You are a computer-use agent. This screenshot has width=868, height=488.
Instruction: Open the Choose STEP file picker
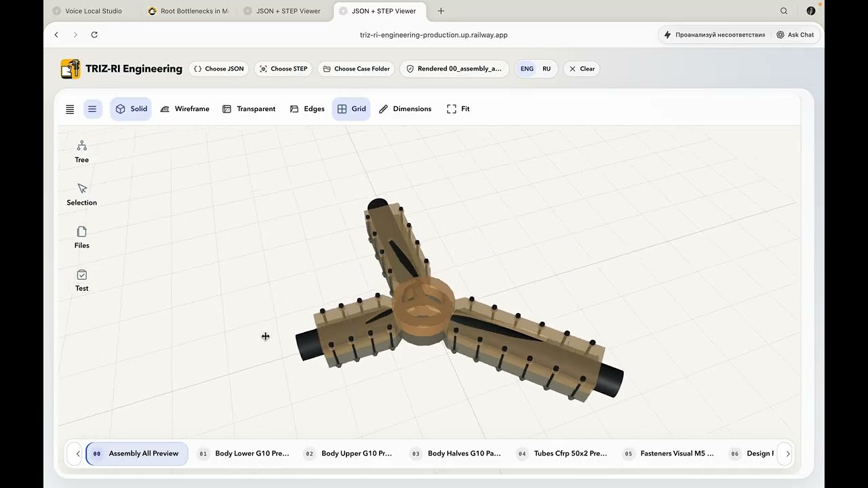tap(283, 68)
